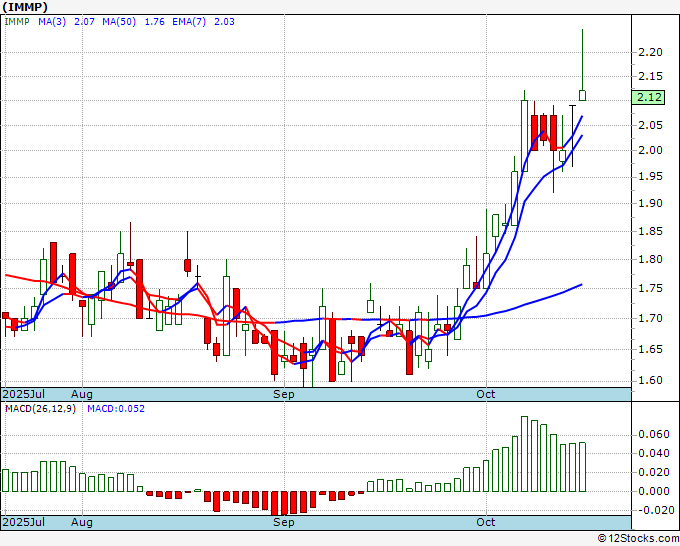The image size is (680, 546).
Task: Click the MA(50) line end near 1.75
Action: [x=581, y=285]
